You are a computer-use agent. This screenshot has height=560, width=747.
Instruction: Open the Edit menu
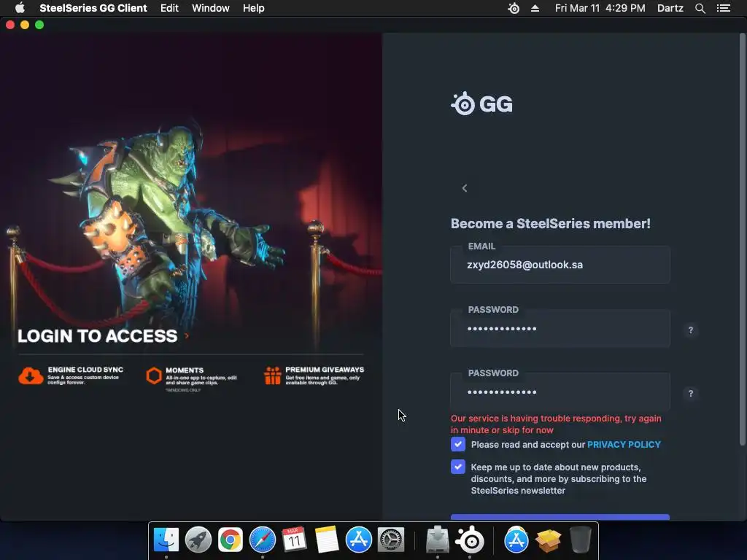click(169, 8)
